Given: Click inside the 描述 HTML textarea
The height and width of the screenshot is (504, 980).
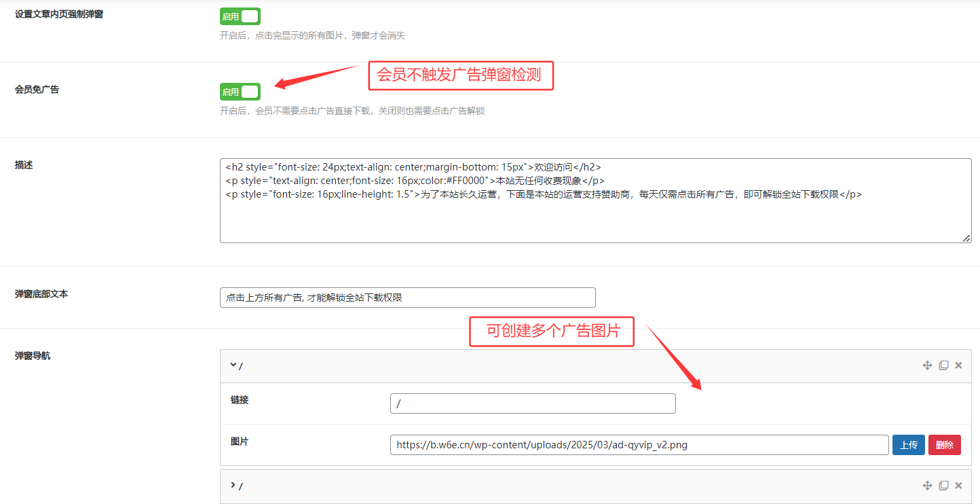Looking at the screenshot, I should click(x=595, y=211).
